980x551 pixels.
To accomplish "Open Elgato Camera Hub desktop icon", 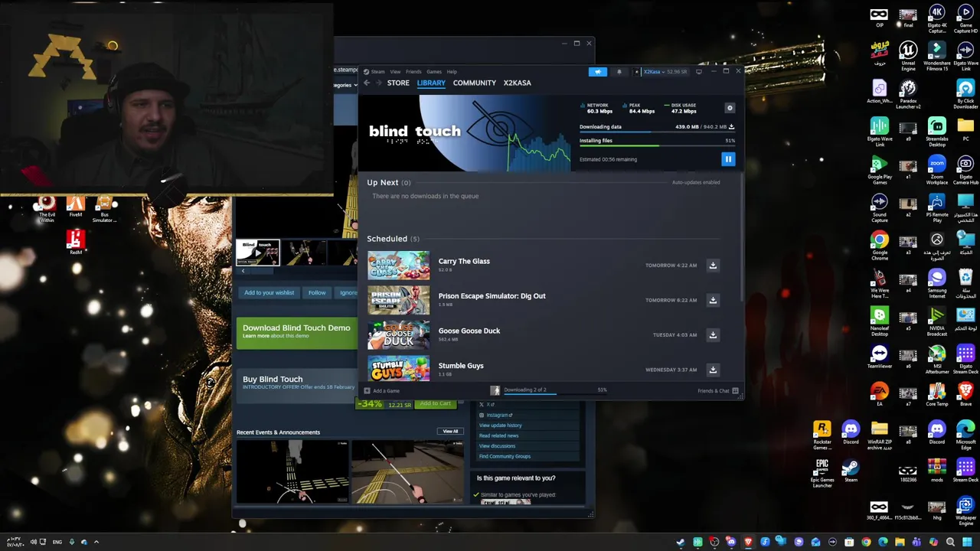I will tap(965, 170).
